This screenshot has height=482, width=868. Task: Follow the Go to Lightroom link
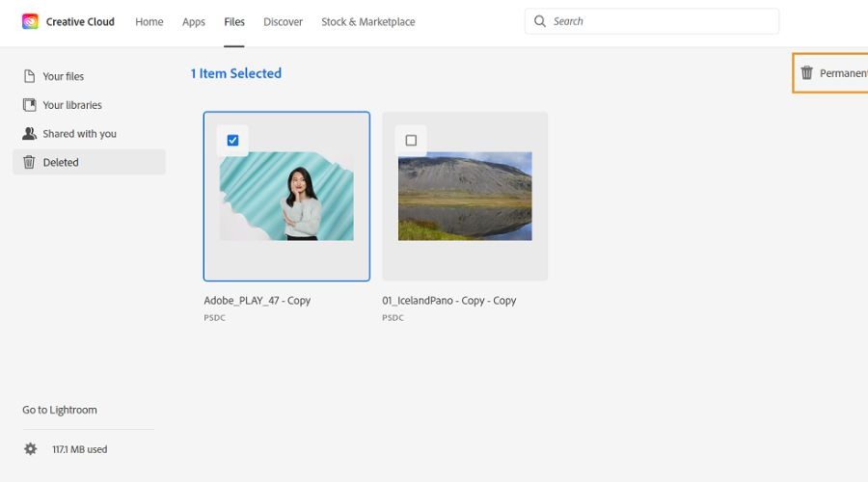[x=60, y=410]
